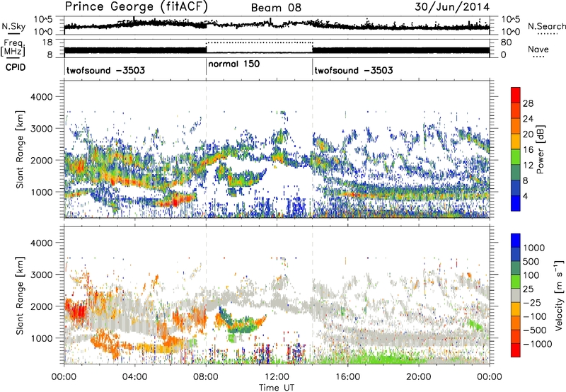This screenshot has height=392, width=566.
Task: Click the "12:00" time tick label
Action: [277, 377]
